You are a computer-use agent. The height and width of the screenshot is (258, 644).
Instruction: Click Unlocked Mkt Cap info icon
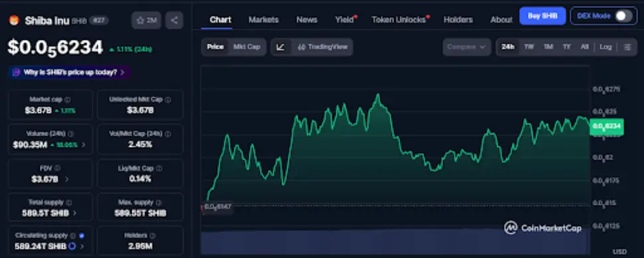click(x=168, y=100)
